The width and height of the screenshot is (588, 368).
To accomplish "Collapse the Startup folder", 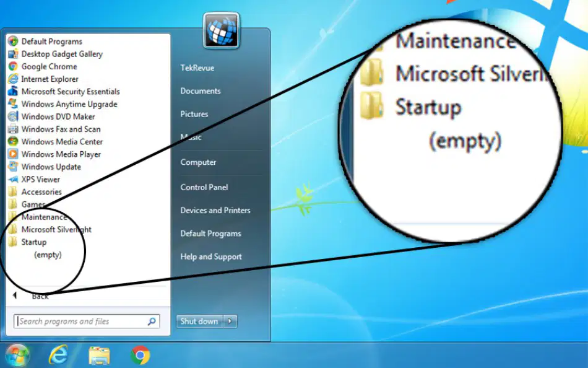I will [x=27, y=242].
